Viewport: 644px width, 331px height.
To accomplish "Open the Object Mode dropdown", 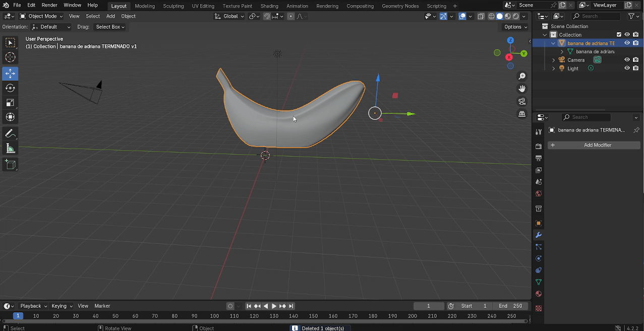I will point(41,16).
